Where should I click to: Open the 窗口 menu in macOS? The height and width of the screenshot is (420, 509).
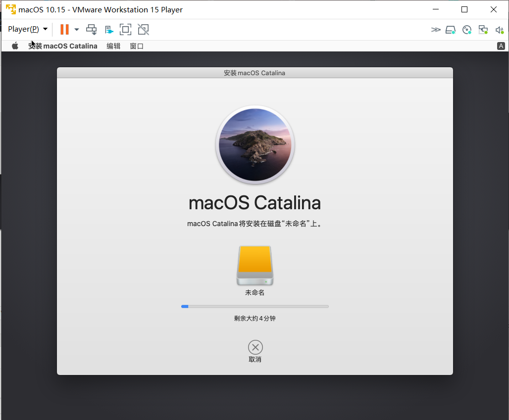[x=137, y=46]
